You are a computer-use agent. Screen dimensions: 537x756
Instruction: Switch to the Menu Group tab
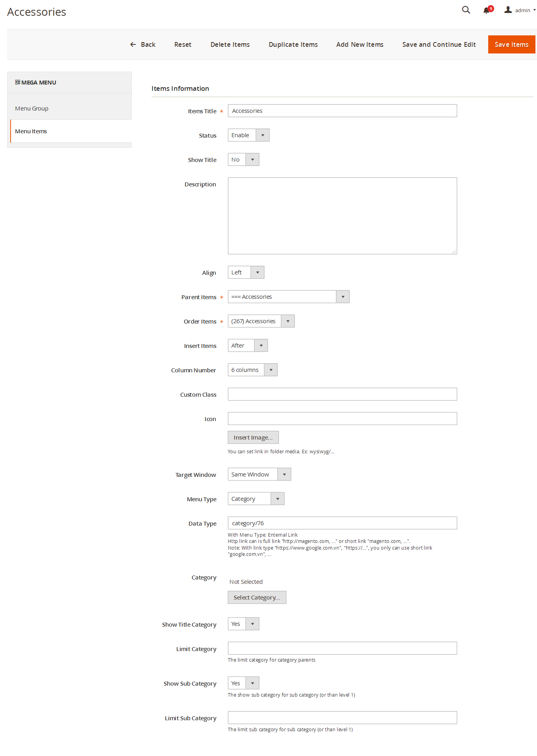tap(32, 109)
